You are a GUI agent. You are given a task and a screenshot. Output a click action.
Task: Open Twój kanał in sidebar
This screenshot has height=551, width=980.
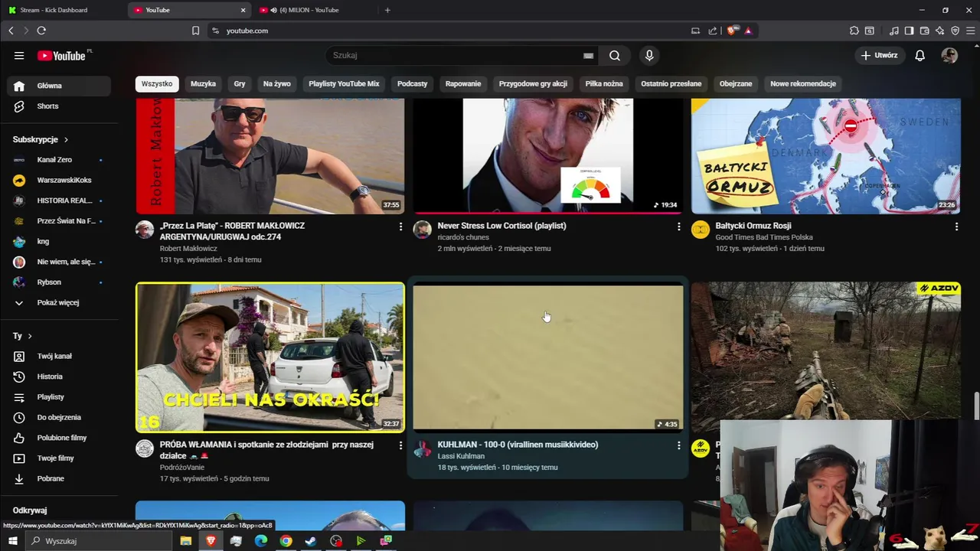tap(59, 356)
